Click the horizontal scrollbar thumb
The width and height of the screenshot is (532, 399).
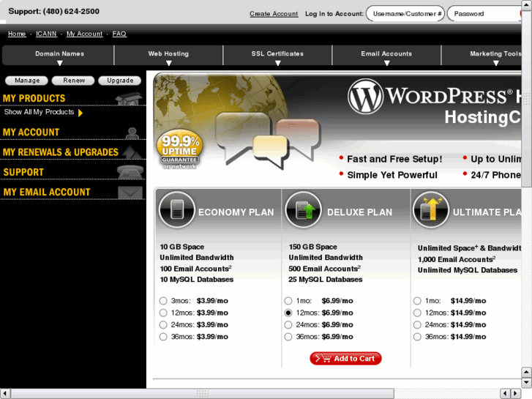[202, 393]
